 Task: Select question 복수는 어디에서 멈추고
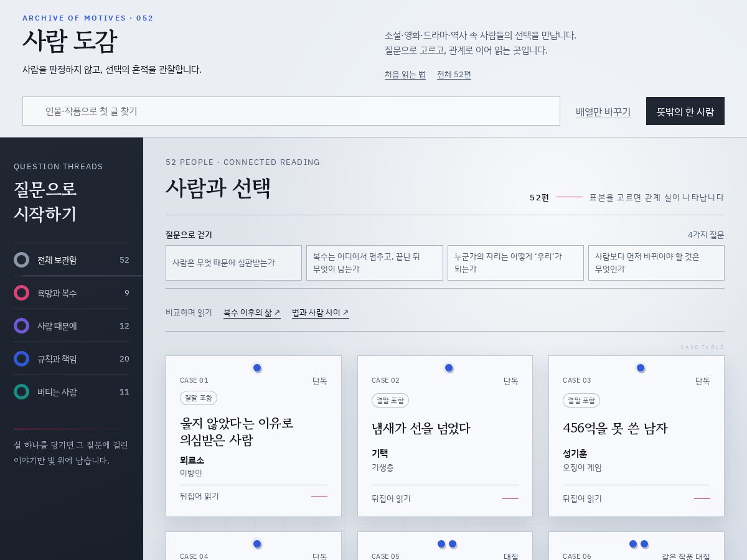click(x=375, y=263)
